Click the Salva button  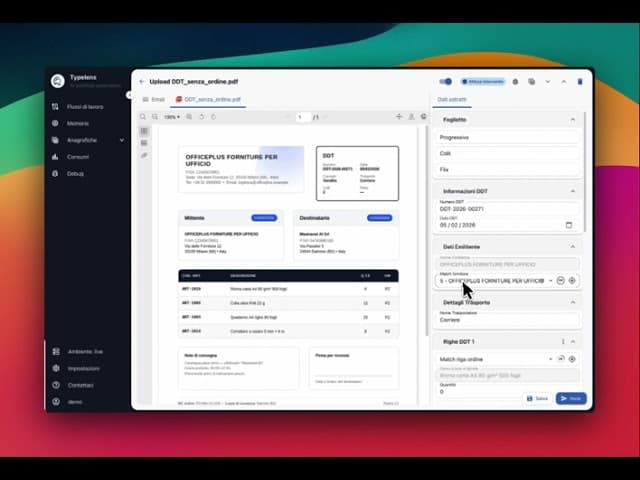pos(538,398)
